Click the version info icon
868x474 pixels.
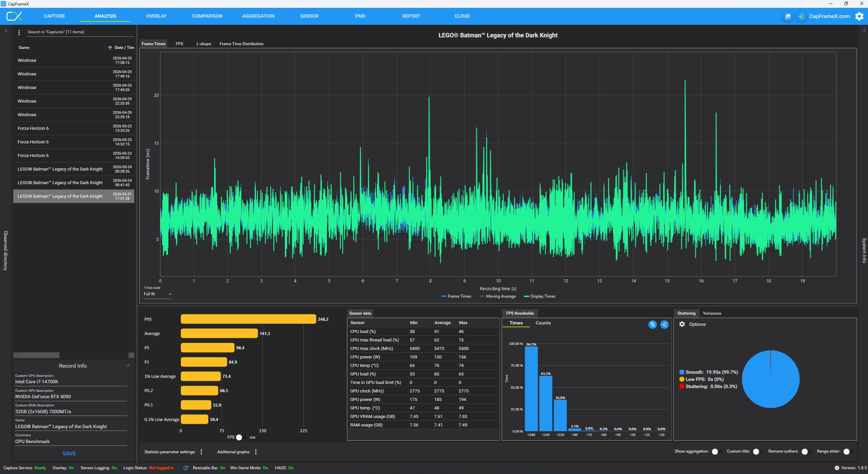837,468
